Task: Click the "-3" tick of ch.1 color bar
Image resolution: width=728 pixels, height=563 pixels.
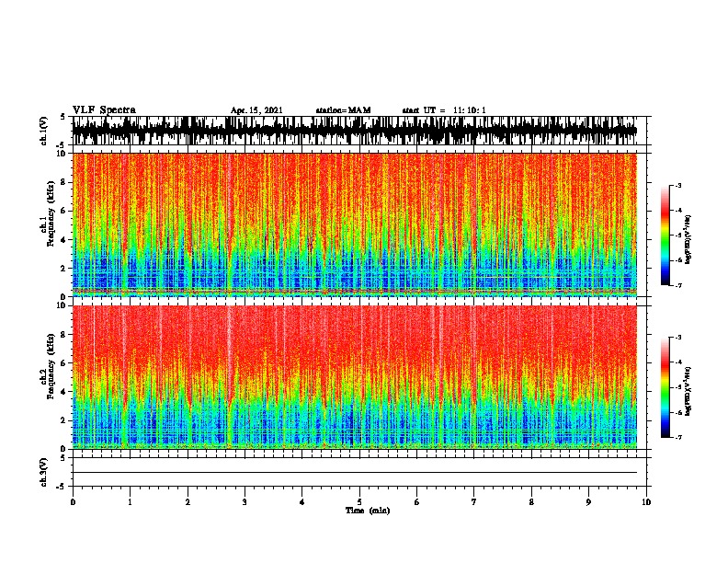Action: pos(677,185)
